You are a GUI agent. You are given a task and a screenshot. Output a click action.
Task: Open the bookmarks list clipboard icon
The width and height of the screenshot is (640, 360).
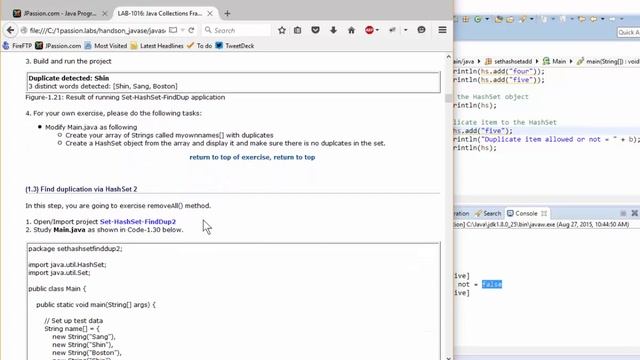click(x=298, y=30)
